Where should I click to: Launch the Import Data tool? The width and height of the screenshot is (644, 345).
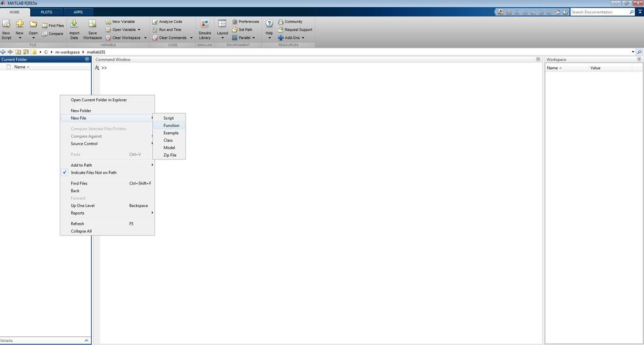click(74, 29)
